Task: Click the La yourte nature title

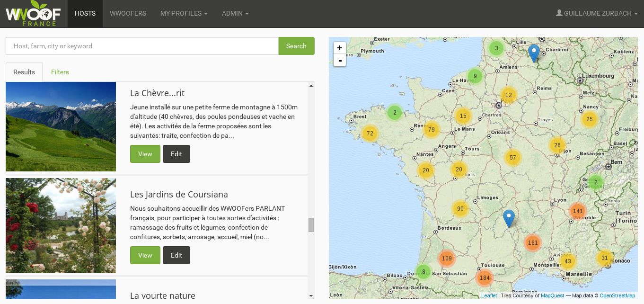Action: 163,295
